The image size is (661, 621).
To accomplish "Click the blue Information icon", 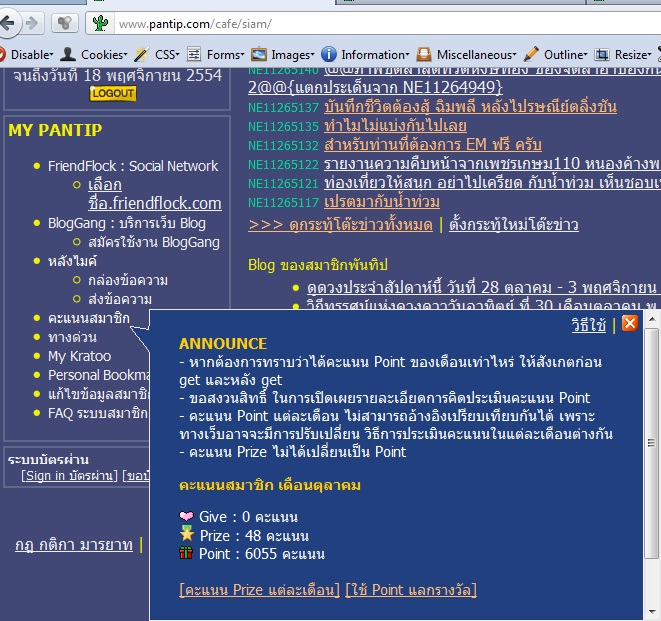I will [329, 54].
